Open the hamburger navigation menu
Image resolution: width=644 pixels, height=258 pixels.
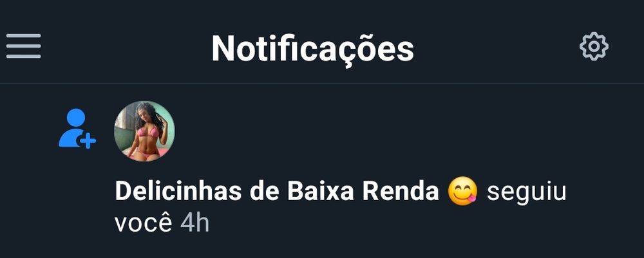click(23, 46)
